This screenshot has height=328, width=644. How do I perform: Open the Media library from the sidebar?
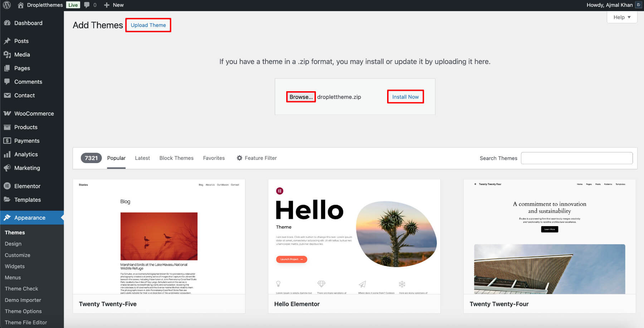(x=8, y=54)
